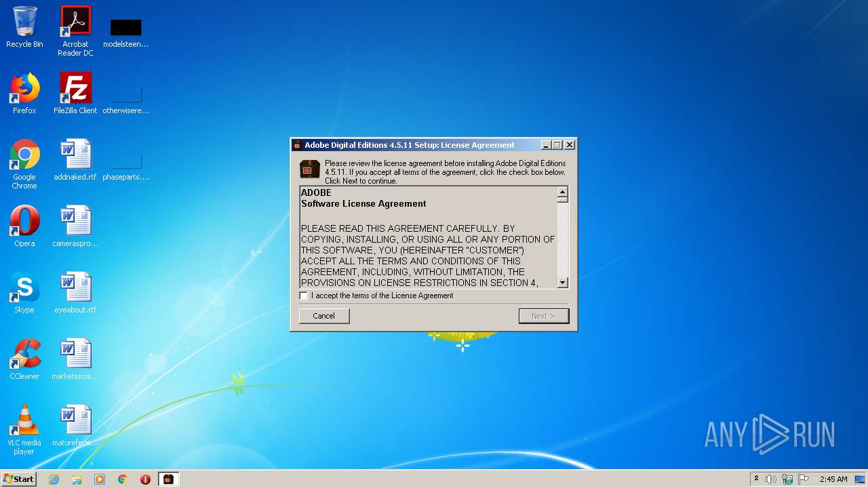Launch Acrobat Reader DC shortcut
Viewport: 868px width, 488px height.
tap(75, 31)
